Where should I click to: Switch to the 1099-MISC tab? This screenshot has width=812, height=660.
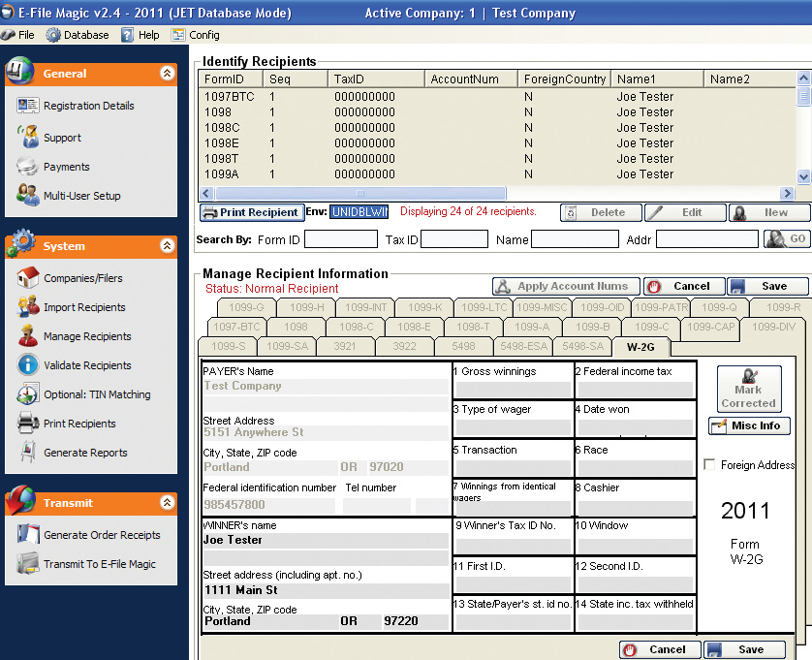(x=542, y=307)
